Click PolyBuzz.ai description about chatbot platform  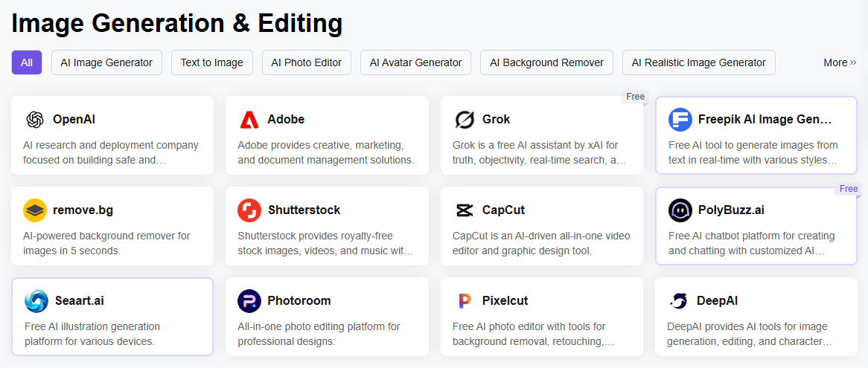pyautogui.click(x=751, y=243)
